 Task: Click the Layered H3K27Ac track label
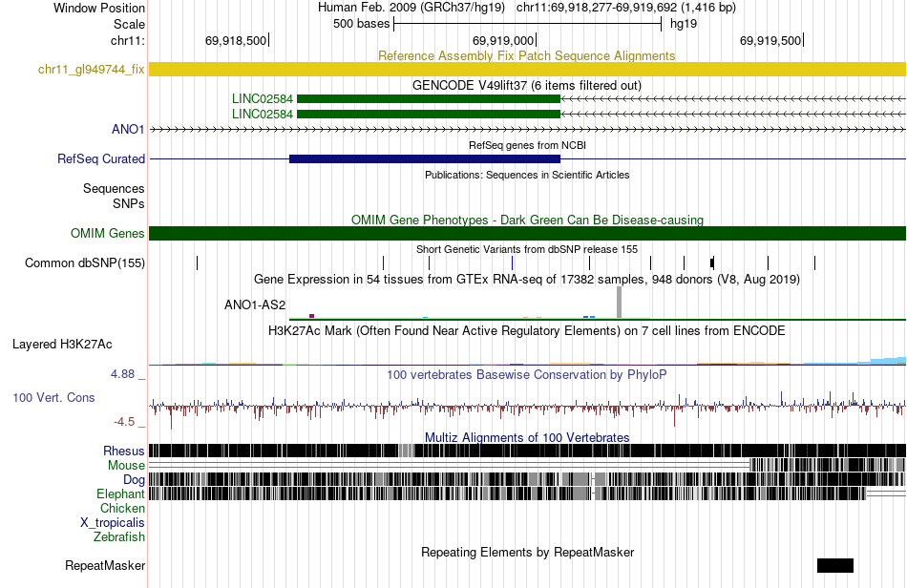(x=62, y=345)
